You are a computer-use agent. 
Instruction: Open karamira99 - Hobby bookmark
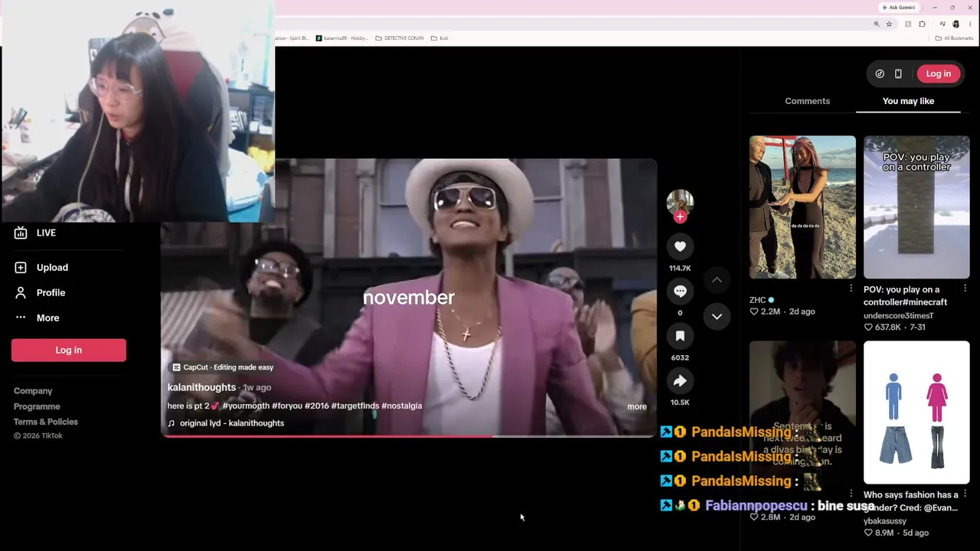pyautogui.click(x=342, y=37)
